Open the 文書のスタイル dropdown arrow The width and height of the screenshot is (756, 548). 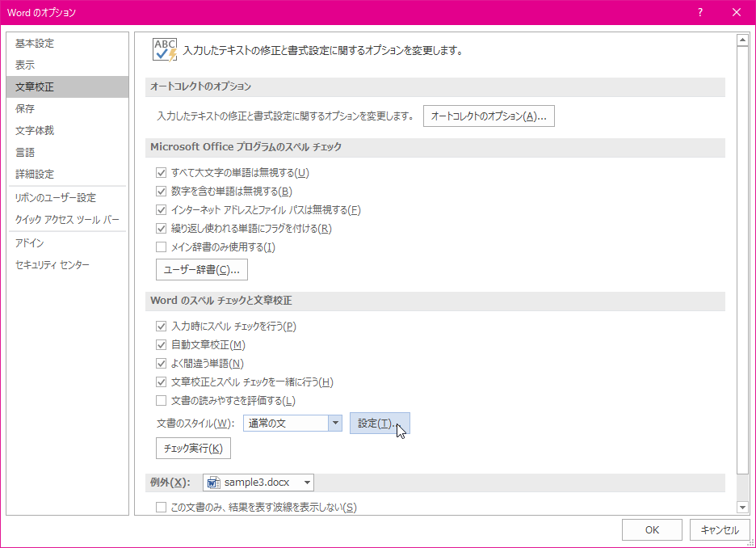335,424
